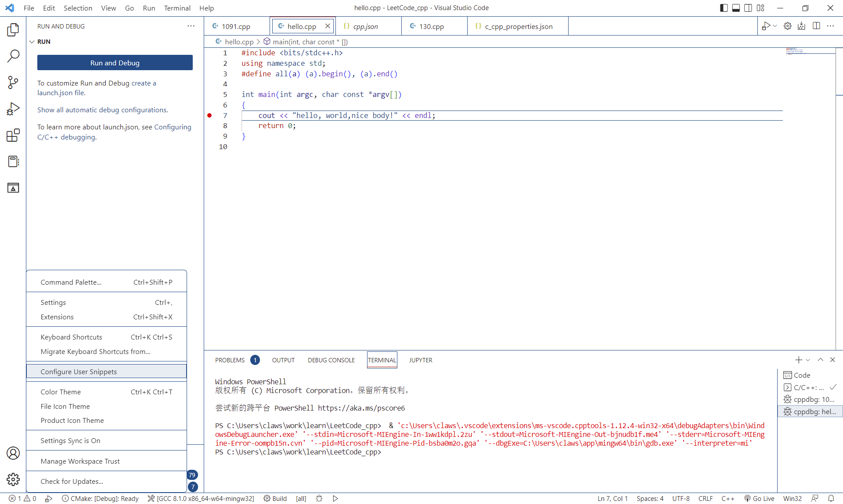Open the File menu
Image resolution: width=843 pixels, height=504 pixels.
click(29, 8)
